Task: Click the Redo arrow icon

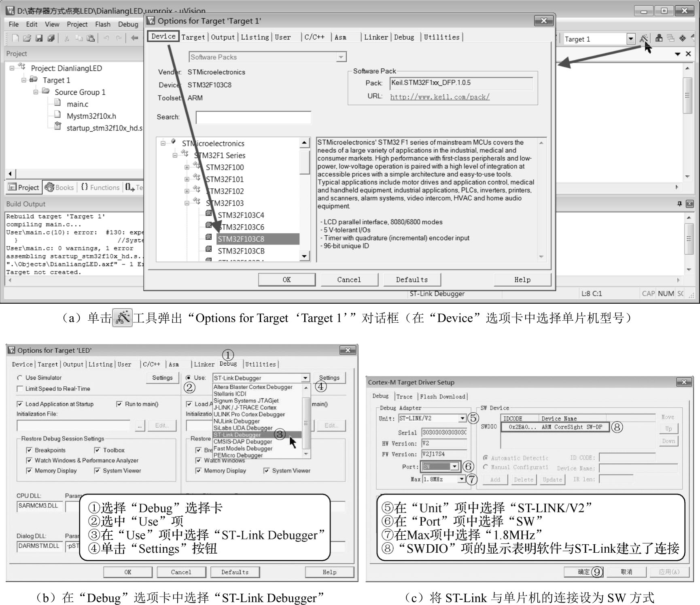Action: coord(119,38)
